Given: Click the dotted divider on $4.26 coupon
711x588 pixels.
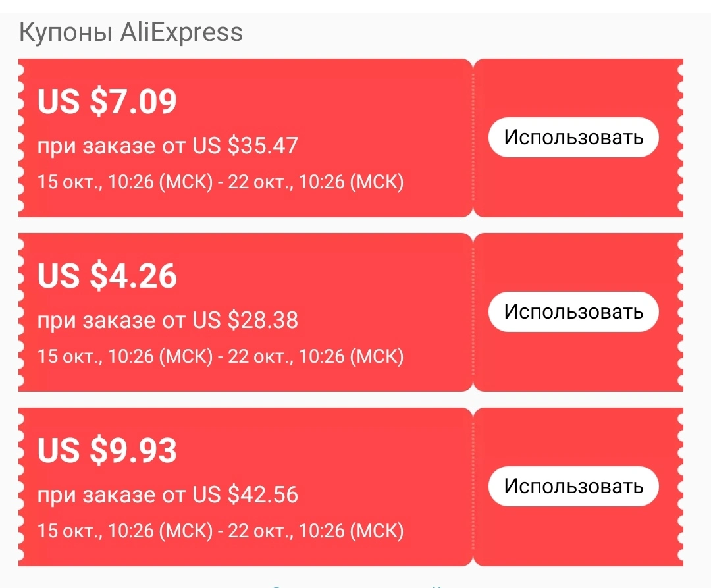Looking at the screenshot, I should pyautogui.click(x=473, y=312).
